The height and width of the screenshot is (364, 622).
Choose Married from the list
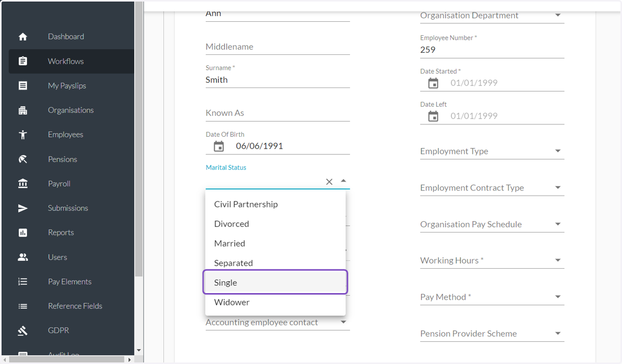(x=275, y=243)
